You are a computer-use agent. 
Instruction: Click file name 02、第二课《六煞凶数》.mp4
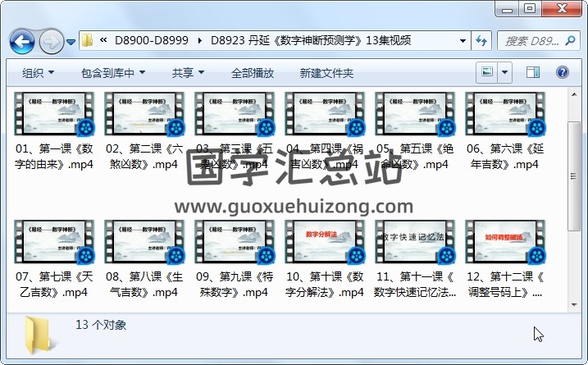pos(144,157)
